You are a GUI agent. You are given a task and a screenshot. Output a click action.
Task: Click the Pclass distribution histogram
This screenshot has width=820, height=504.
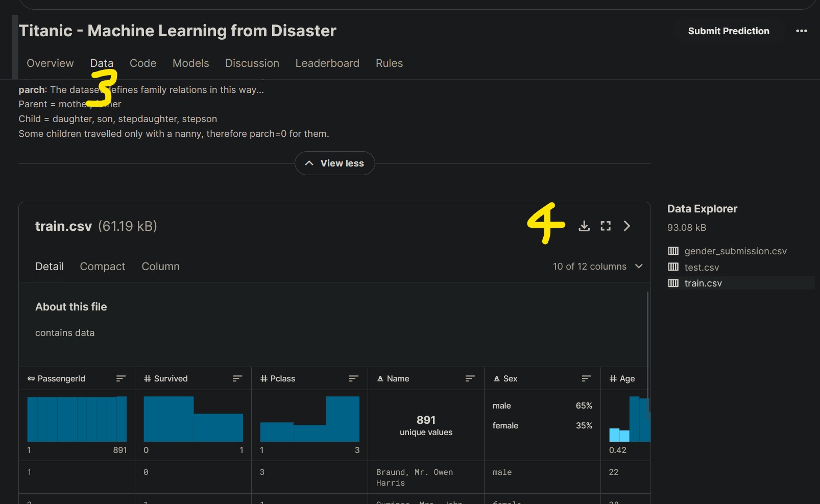tap(310, 419)
